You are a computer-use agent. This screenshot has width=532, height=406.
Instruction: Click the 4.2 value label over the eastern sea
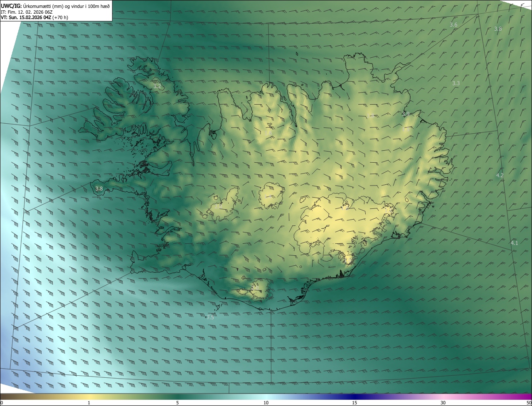[500, 176]
